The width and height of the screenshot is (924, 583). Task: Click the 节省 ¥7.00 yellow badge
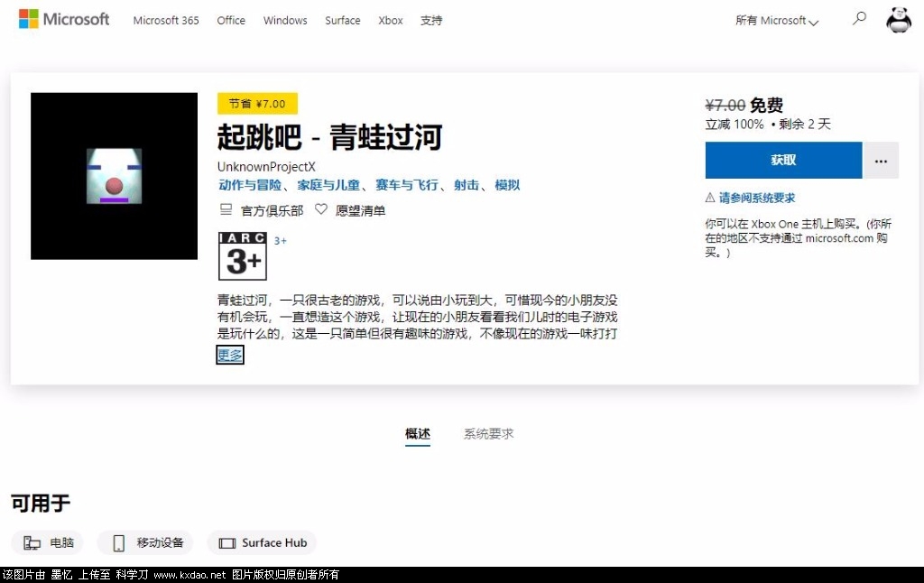257,104
